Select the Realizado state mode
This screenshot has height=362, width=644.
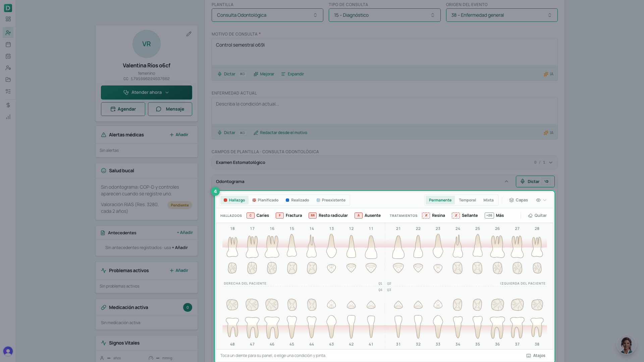(297, 200)
